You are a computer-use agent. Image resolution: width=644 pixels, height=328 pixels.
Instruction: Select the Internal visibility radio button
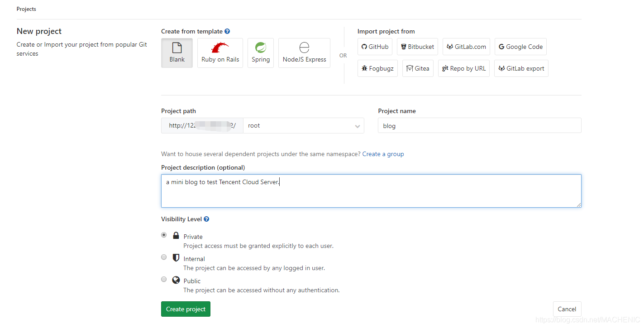tap(164, 257)
